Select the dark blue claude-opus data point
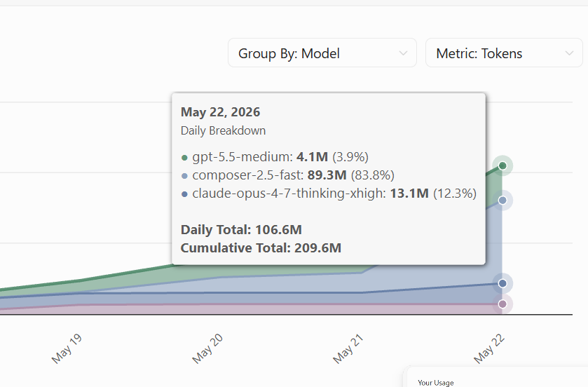 [x=502, y=283]
